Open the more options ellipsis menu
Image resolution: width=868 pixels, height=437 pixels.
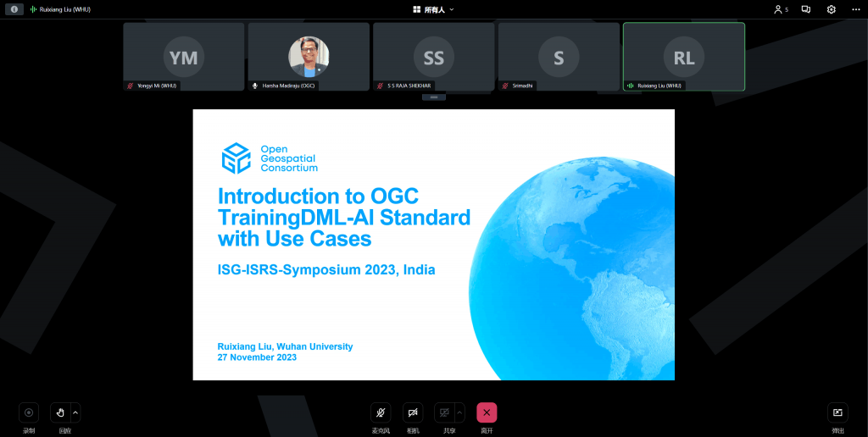[x=856, y=9]
